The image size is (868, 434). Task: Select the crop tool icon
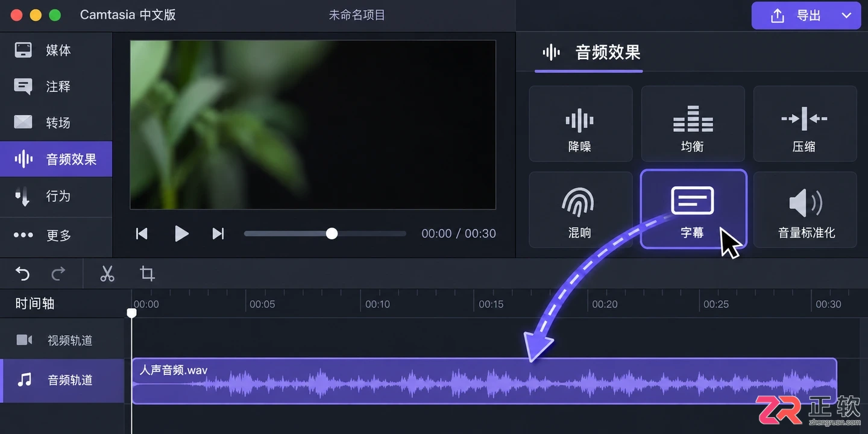point(147,274)
